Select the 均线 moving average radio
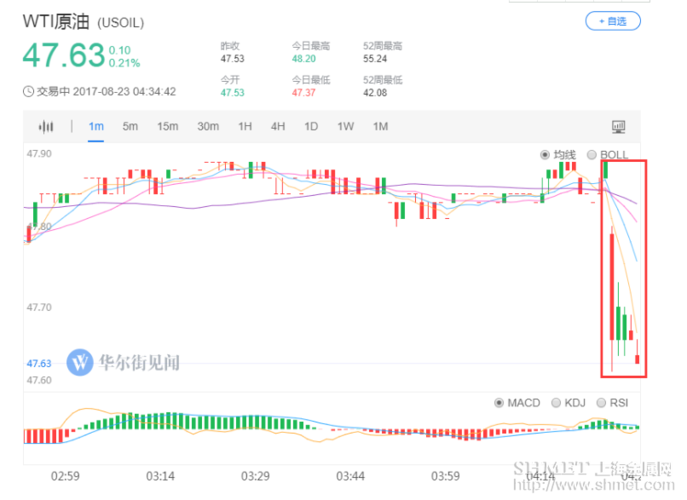This screenshot has width=687, height=500. [x=545, y=155]
